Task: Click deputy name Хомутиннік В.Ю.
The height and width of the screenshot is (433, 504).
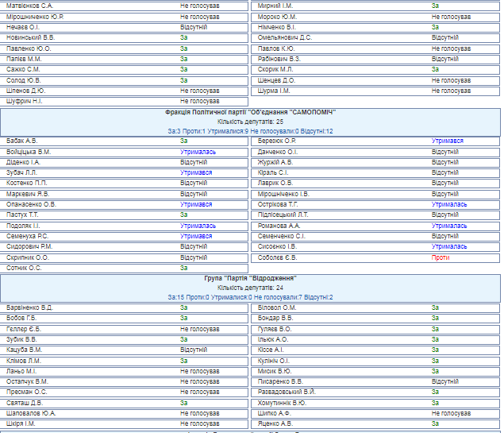Action: click(282, 402)
